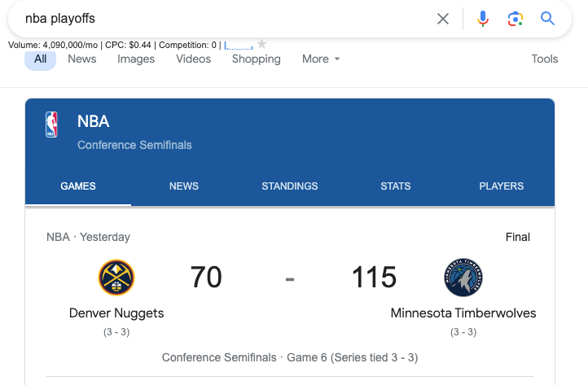Open the Tools options
This screenshot has height=385, width=588.
click(545, 59)
